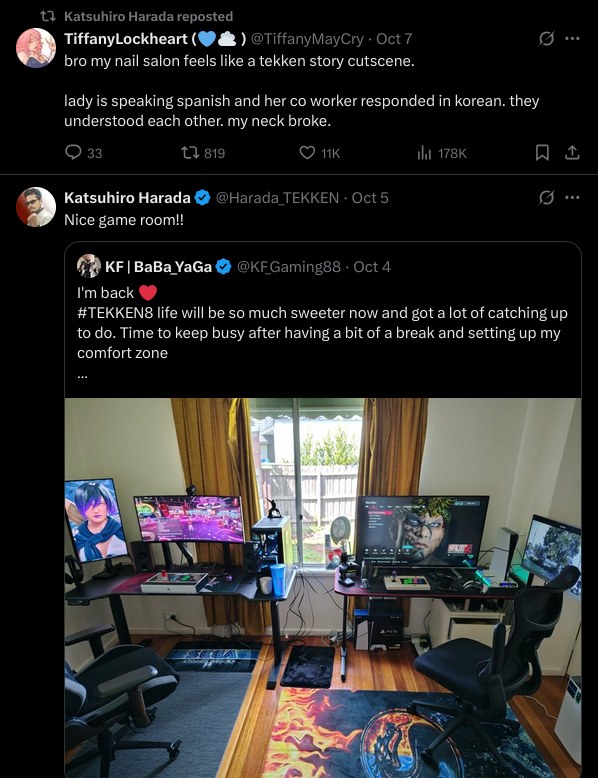Like TiffanyLockheart's tweet with 11K likes
This screenshot has width=598, height=778.
[x=320, y=153]
